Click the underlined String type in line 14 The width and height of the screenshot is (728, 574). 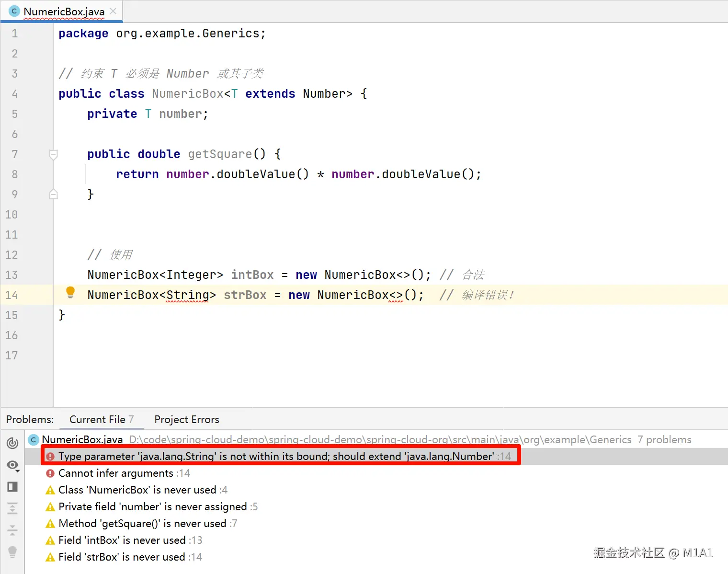pyautogui.click(x=187, y=295)
